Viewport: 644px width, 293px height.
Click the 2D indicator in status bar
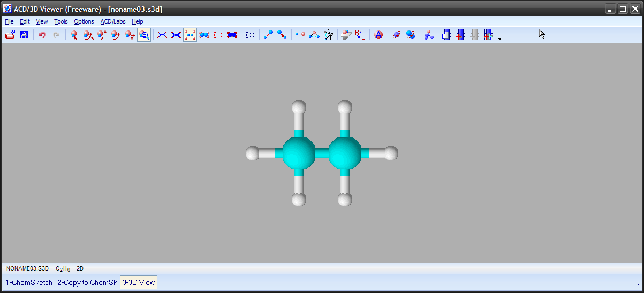pyautogui.click(x=80, y=268)
